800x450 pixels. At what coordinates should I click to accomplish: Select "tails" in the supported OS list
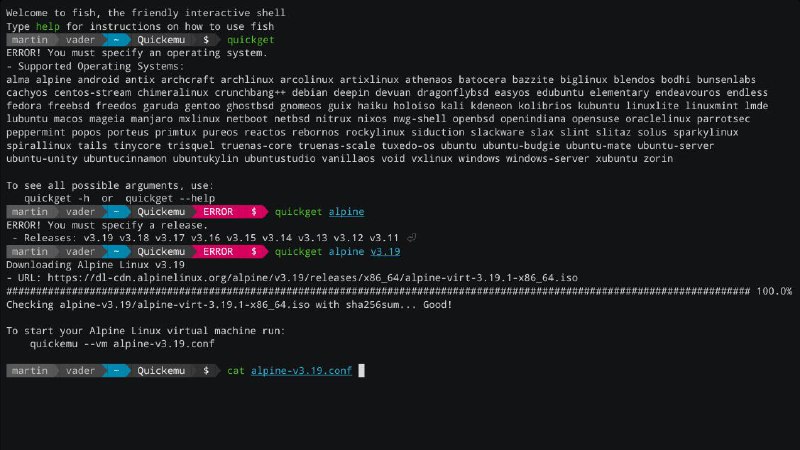click(x=92, y=146)
